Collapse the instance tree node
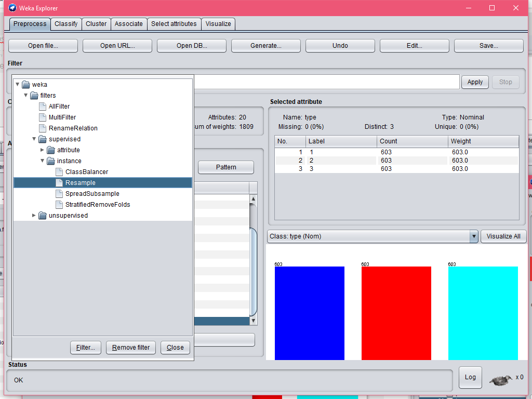Image resolution: width=532 pixels, height=399 pixels. (43, 161)
